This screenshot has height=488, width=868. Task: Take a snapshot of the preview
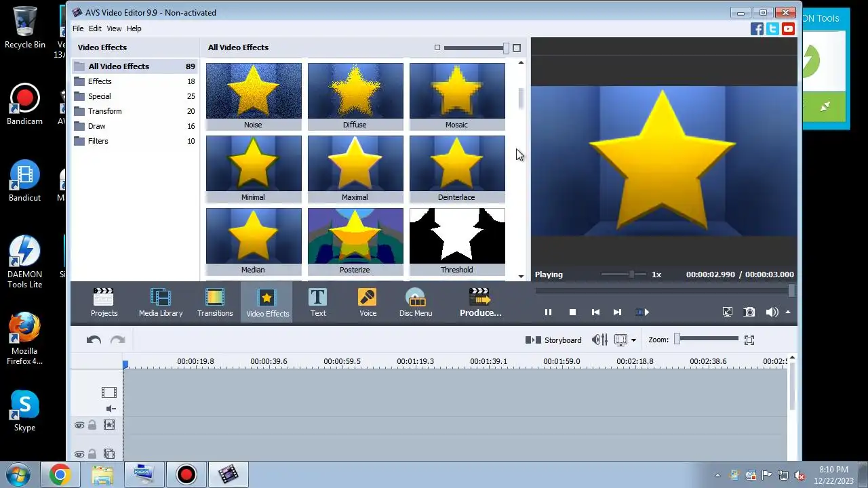pos(749,312)
